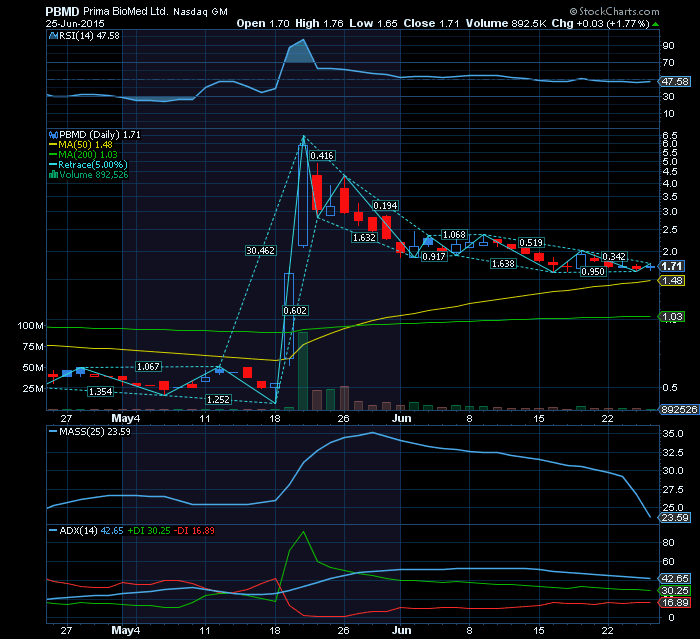Click the 0.519 retrace label

531,243
